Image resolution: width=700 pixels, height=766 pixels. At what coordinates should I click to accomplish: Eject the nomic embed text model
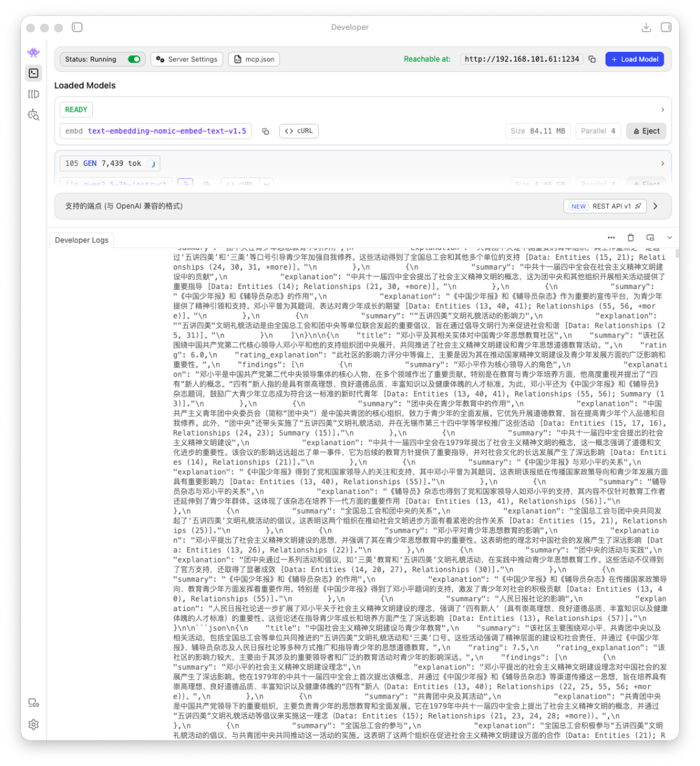tap(646, 131)
